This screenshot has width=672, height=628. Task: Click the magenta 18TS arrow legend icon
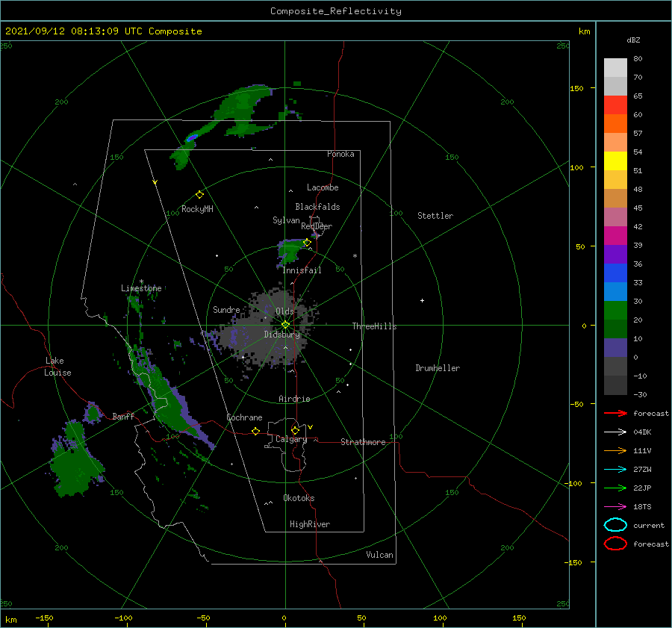click(615, 507)
